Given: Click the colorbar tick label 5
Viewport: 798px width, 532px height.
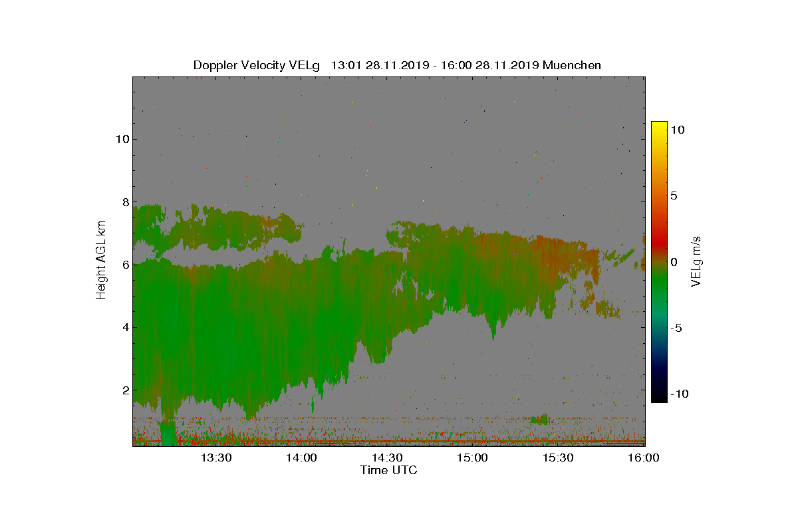Looking at the screenshot, I should pyautogui.click(x=674, y=196).
